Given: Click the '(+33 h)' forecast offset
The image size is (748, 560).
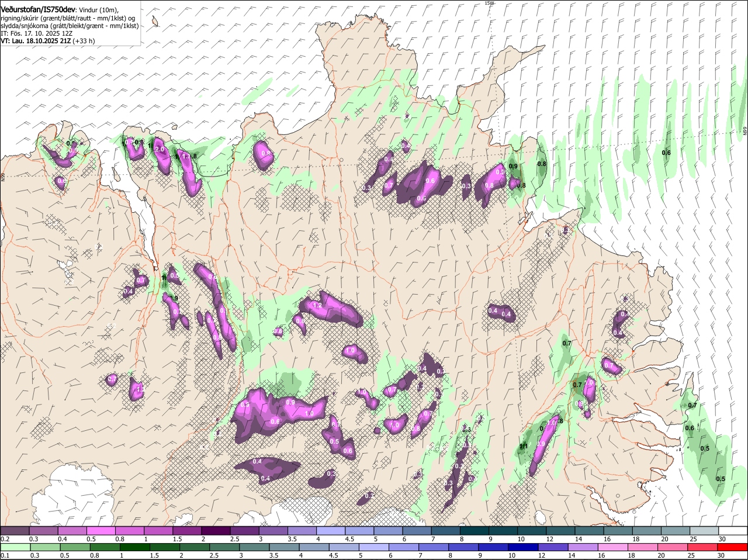Looking at the screenshot, I should click(84, 41).
